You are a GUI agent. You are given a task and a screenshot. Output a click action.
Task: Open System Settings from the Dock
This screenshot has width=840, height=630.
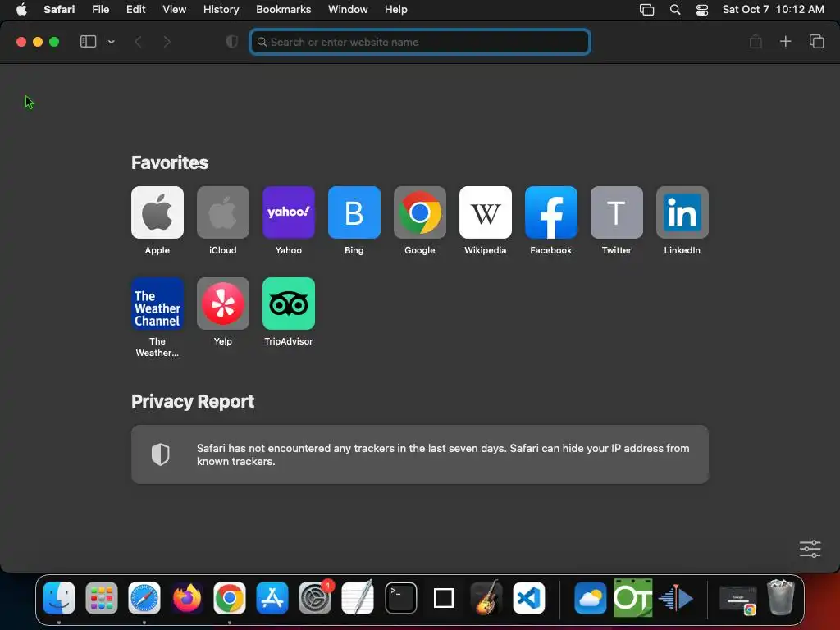(x=315, y=597)
